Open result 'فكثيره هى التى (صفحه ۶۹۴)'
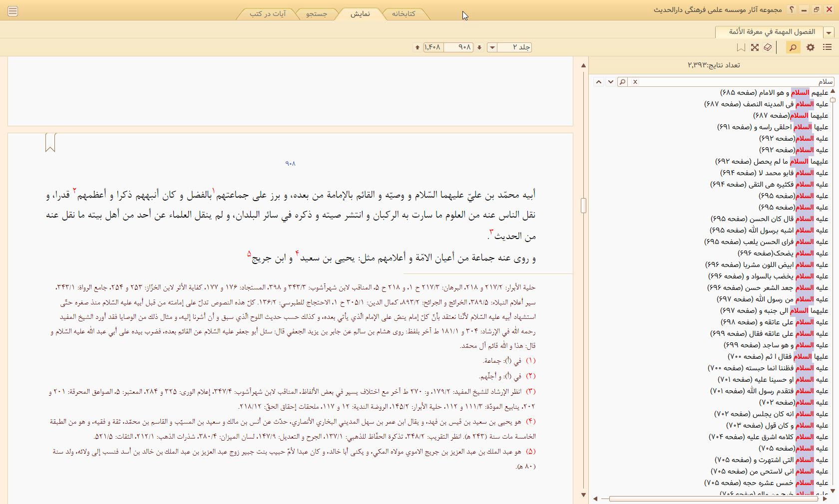Screen dimensions: 839x504 [x=769, y=184]
